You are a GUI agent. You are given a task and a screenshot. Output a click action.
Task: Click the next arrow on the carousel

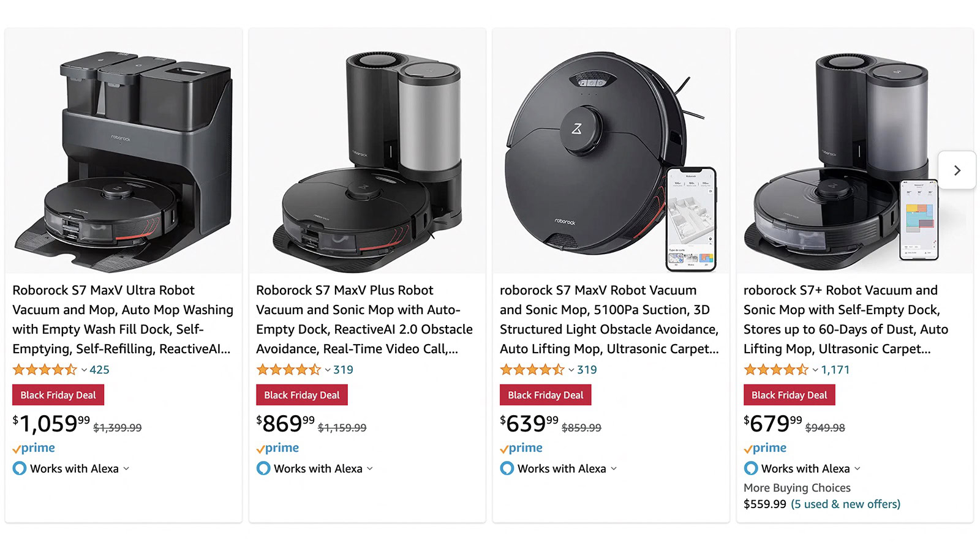pyautogui.click(x=957, y=170)
